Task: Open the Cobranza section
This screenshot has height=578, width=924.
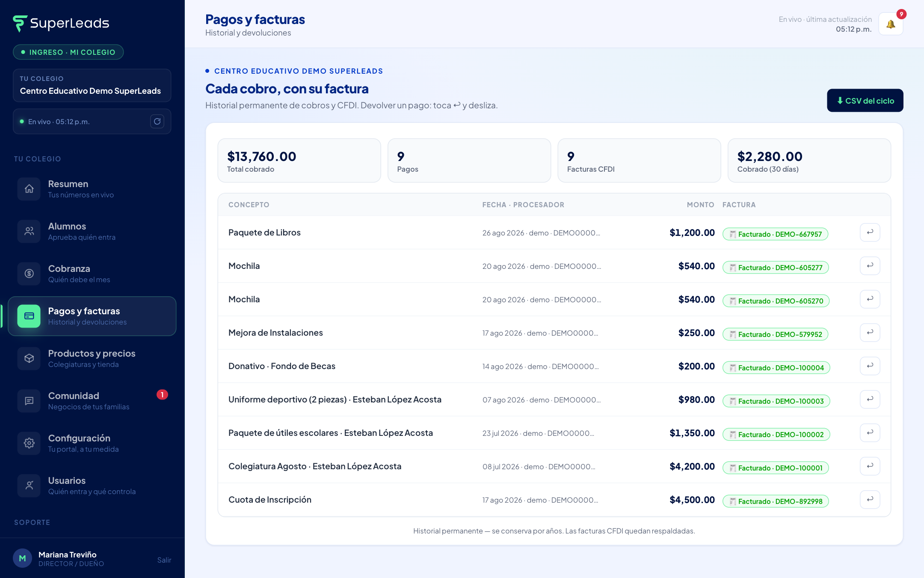Action: (92, 274)
